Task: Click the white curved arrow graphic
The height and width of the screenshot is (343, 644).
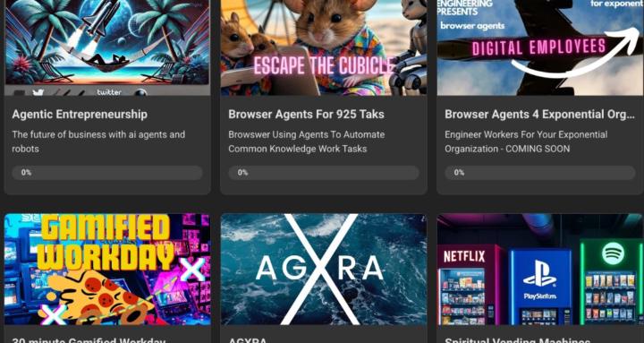Action: coord(575,51)
